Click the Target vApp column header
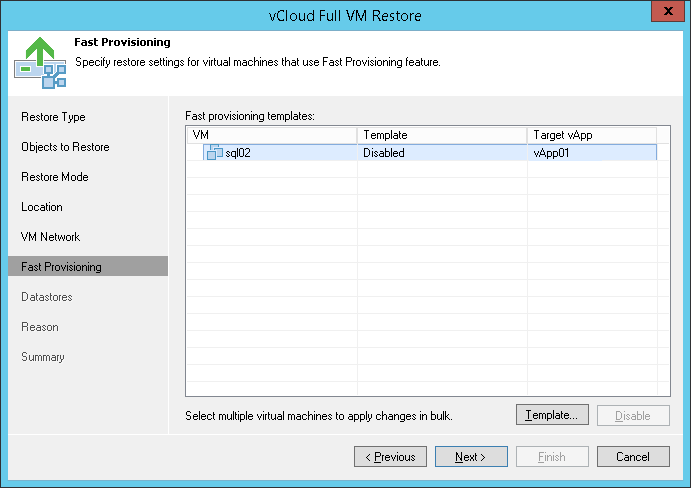 point(591,135)
